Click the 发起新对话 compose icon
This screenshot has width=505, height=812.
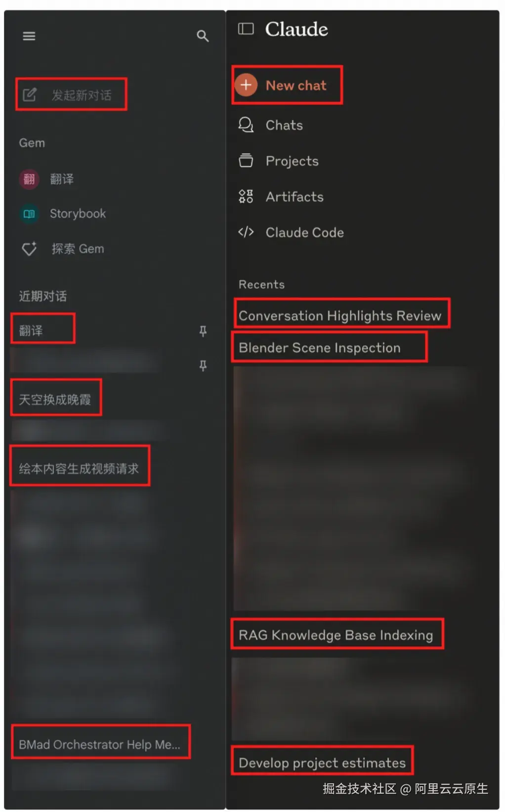click(x=30, y=94)
